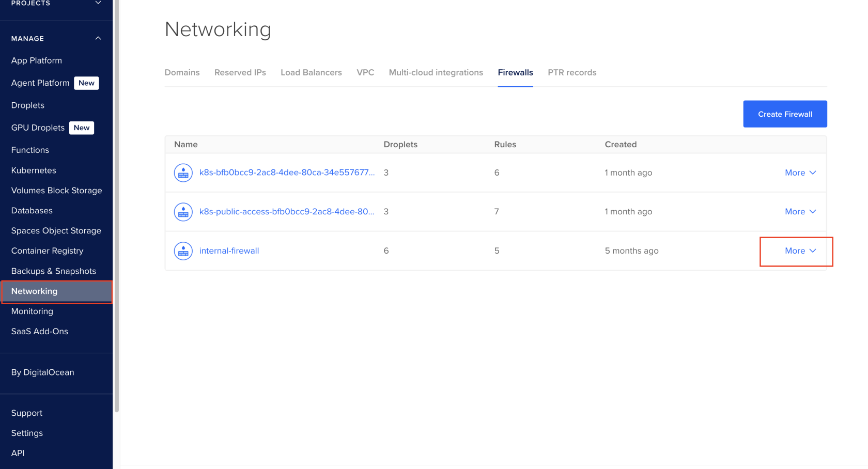This screenshot has width=868, height=469.
Task: Switch to the Domains tab
Action: (182, 73)
